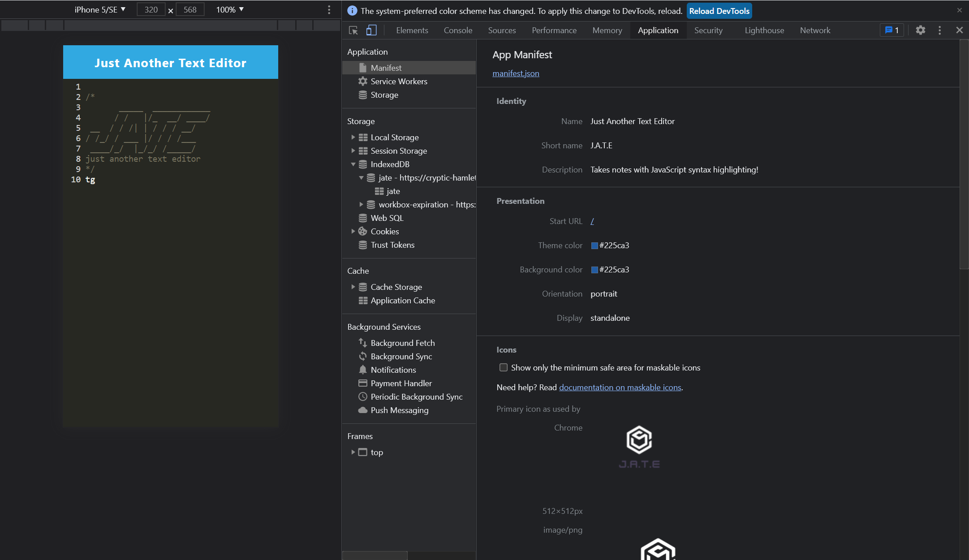Toggle the device toolbar icon
This screenshot has width=969, height=560.
click(371, 30)
